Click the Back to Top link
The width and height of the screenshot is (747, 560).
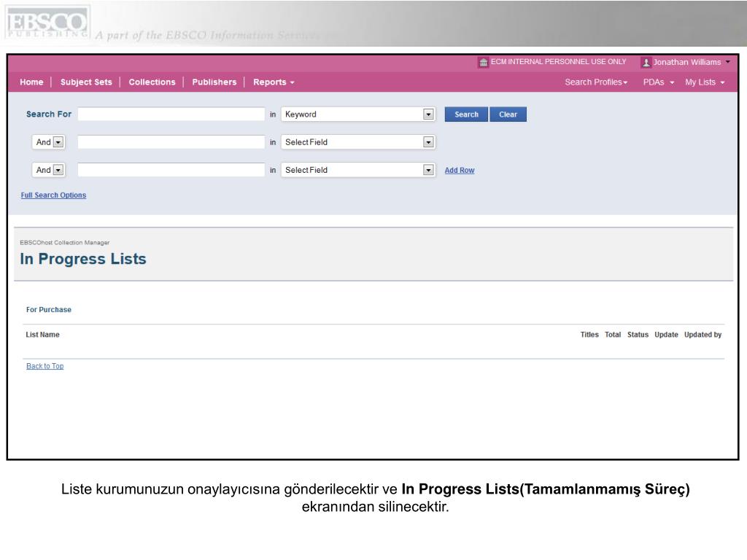(x=44, y=366)
